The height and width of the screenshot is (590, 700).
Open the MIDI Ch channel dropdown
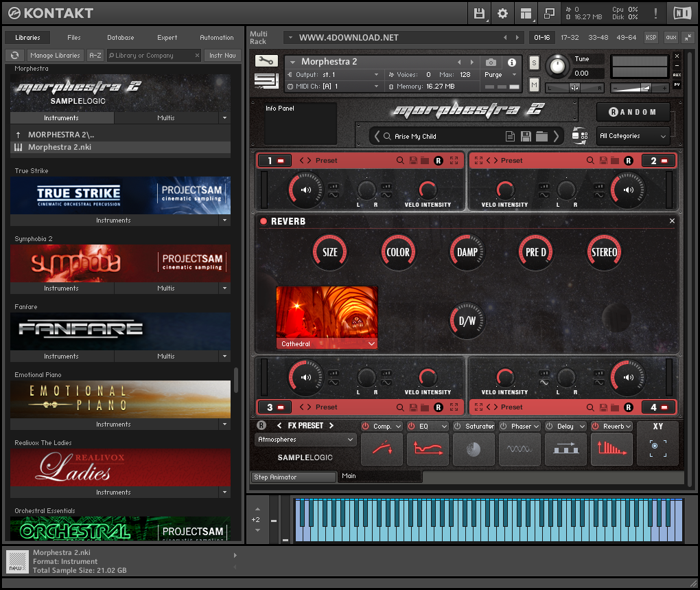click(334, 87)
